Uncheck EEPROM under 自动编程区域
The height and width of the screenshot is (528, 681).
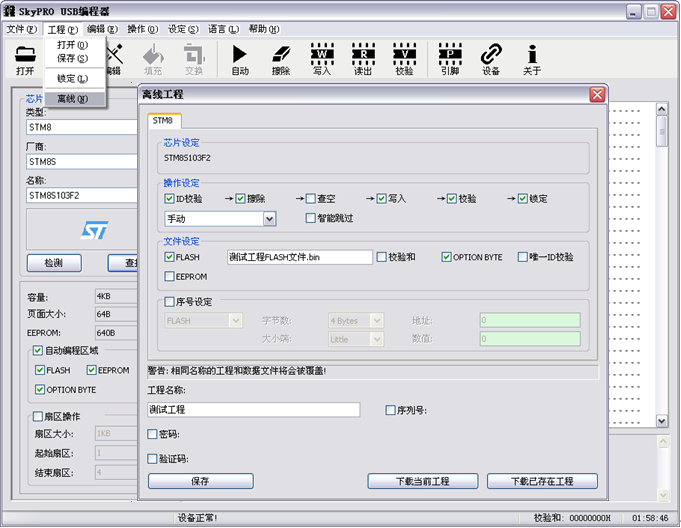tap(91, 370)
